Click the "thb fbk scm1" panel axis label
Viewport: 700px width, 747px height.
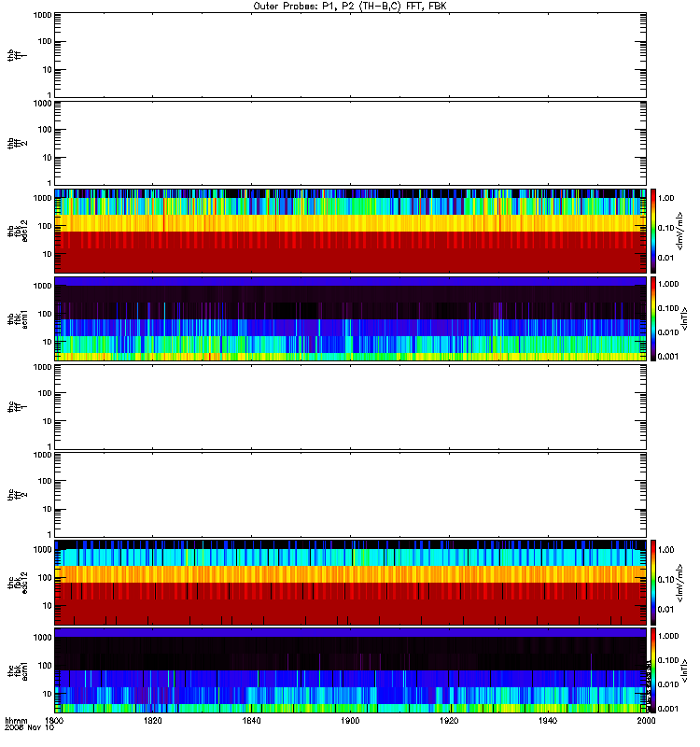click(x=18, y=319)
